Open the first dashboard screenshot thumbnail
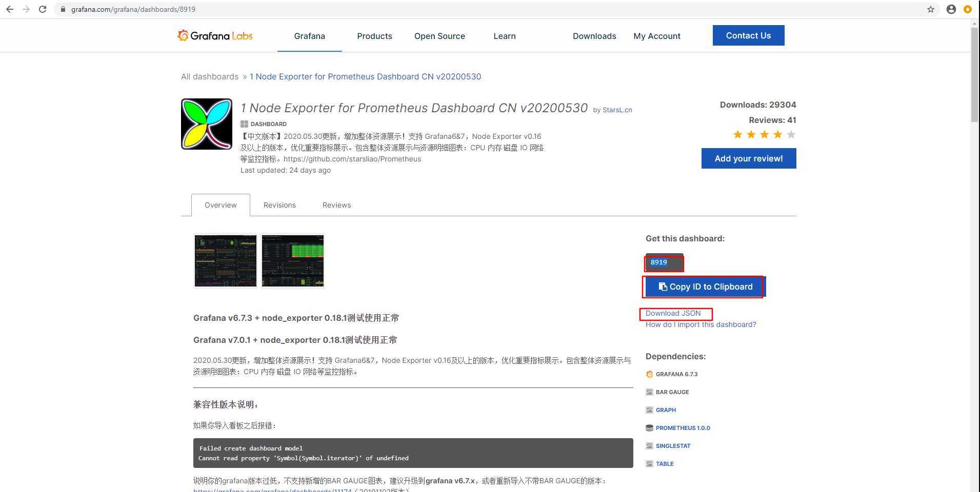The width and height of the screenshot is (980, 492). [226, 261]
